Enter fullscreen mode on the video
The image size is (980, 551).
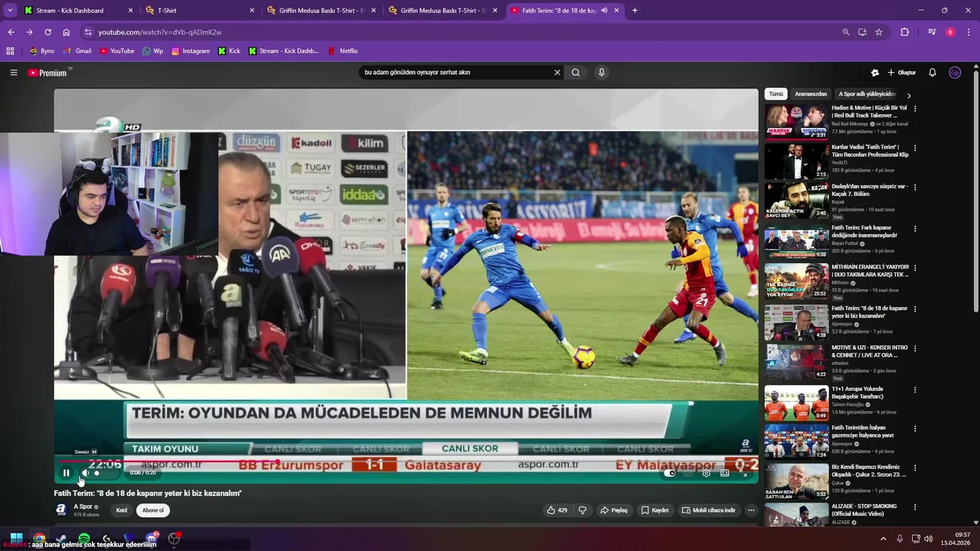(x=743, y=473)
